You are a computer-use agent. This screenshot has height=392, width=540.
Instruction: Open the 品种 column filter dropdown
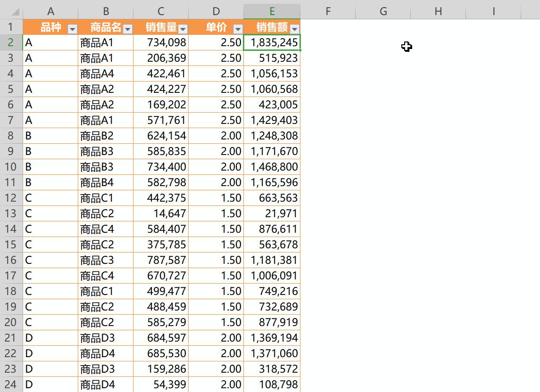72,29
